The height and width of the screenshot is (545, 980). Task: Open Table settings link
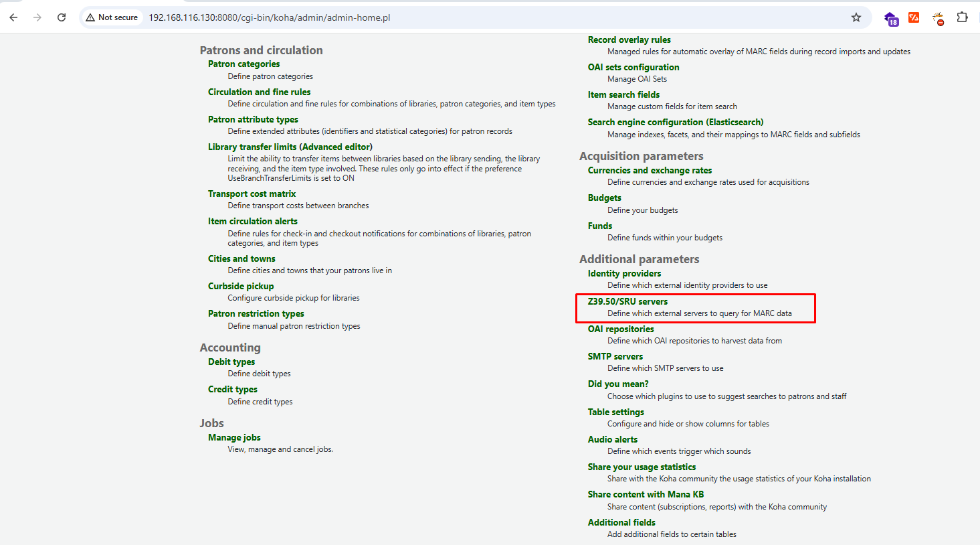click(x=615, y=412)
